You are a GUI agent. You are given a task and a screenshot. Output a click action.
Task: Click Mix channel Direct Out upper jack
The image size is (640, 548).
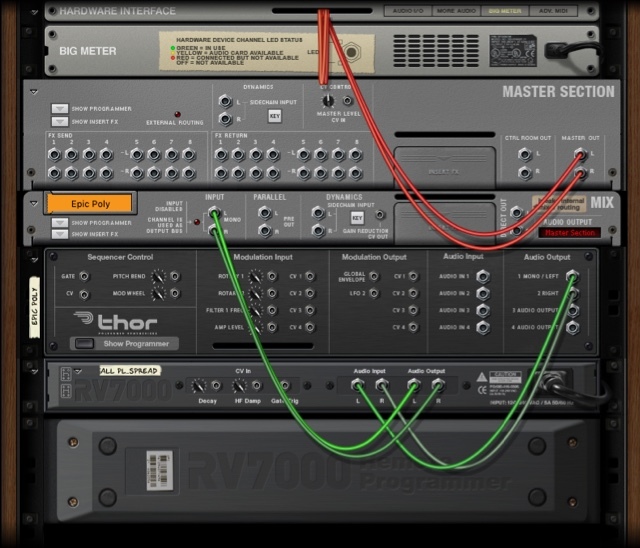516,212
